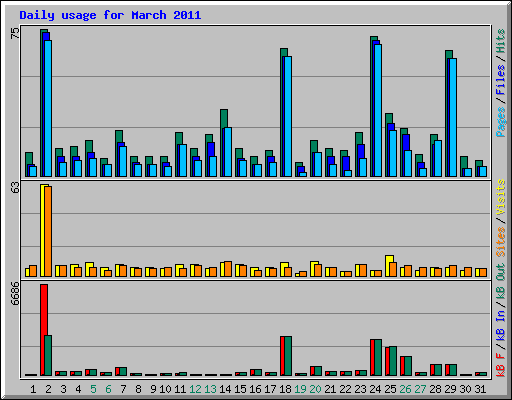The width and height of the screenshot is (512, 400).
Task: Click day label "15" on the x-axis
Action: click(240, 389)
